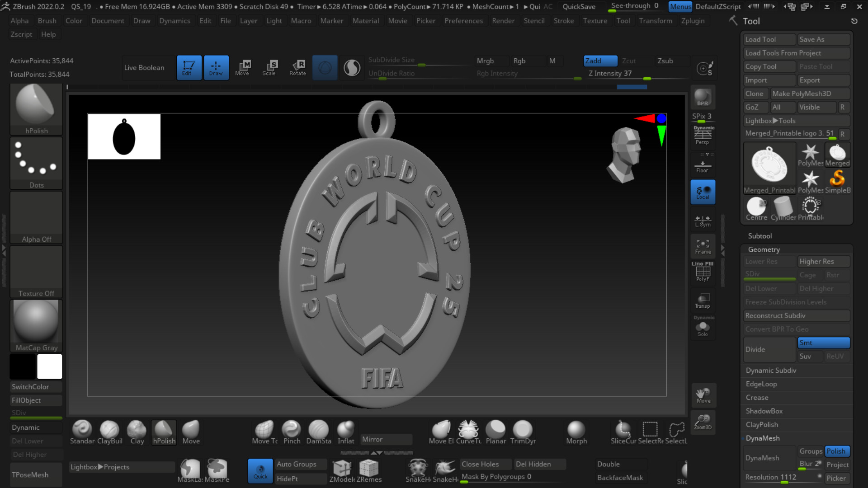Image resolution: width=868 pixels, height=488 pixels.
Task: Select the Move brush in bottom shelf
Action: (x=191, y=432)
